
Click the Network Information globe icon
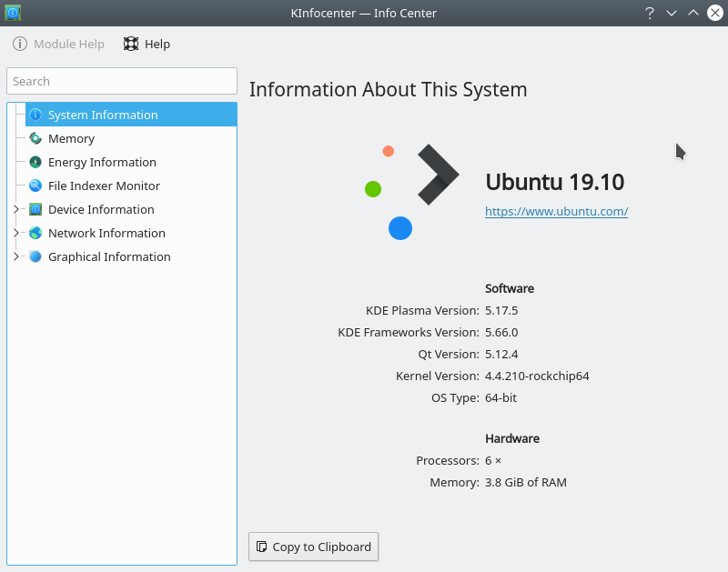tap(35, 233)
